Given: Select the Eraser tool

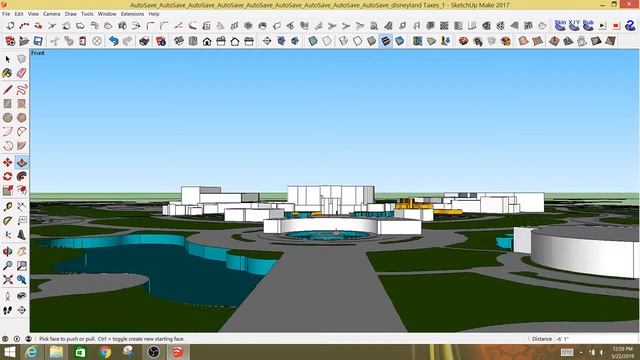Looking at the screenshot, I should (22, 73).
